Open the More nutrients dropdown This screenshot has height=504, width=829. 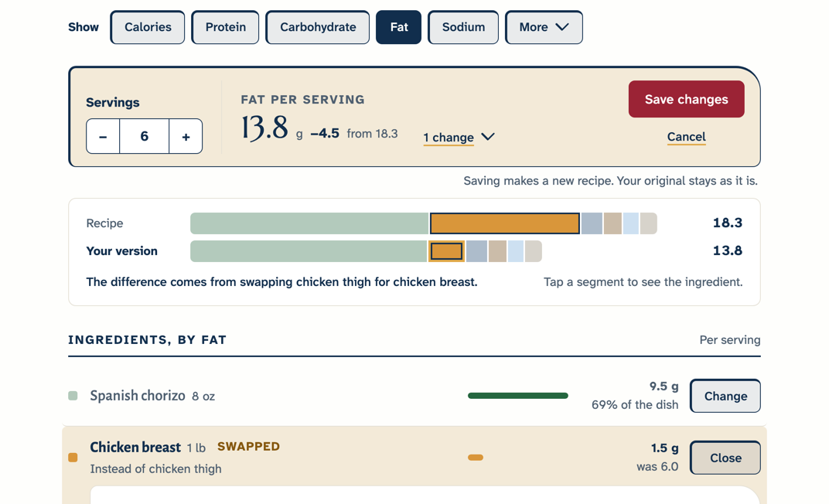544,27
